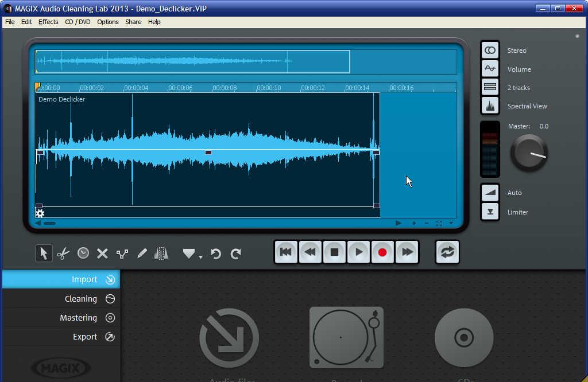This screenshot has width=588, height=382.
Task: Click the Spectral View text label
Action: [527, 106]
